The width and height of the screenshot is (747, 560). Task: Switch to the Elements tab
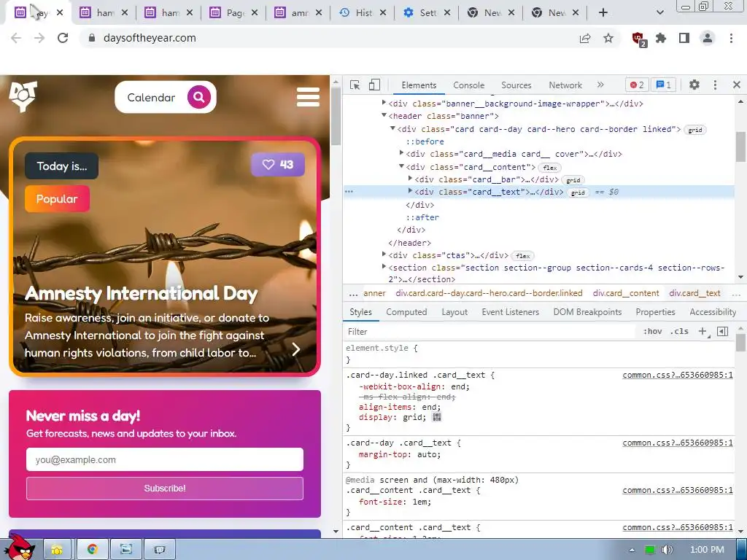[419, 85]
